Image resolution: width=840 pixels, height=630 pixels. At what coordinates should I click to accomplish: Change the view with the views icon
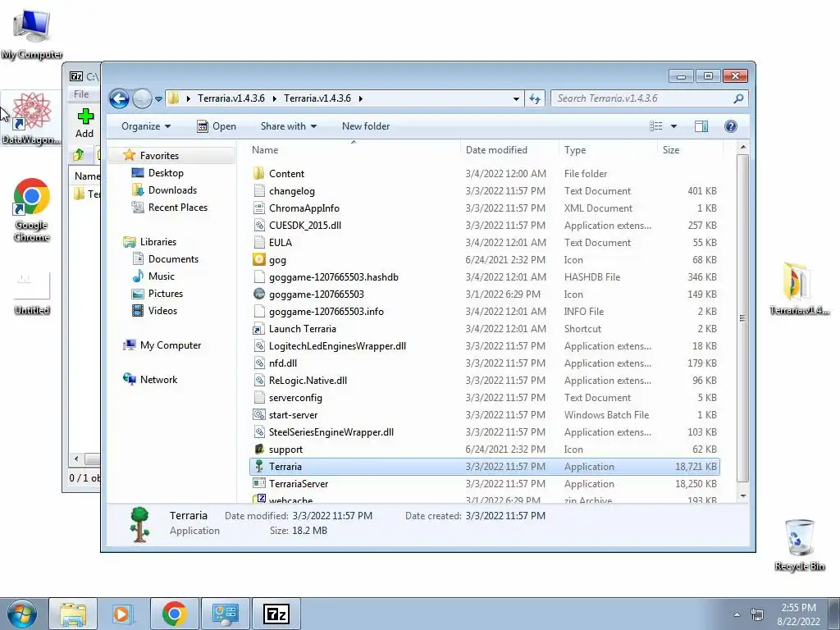click(x=655, y=126)
